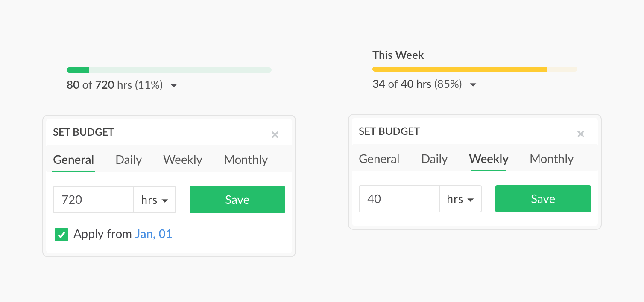The width and height of the screenshot is (644, 302).
Task: Focus the budget field containing 720
Action: (x=94, y=200)
